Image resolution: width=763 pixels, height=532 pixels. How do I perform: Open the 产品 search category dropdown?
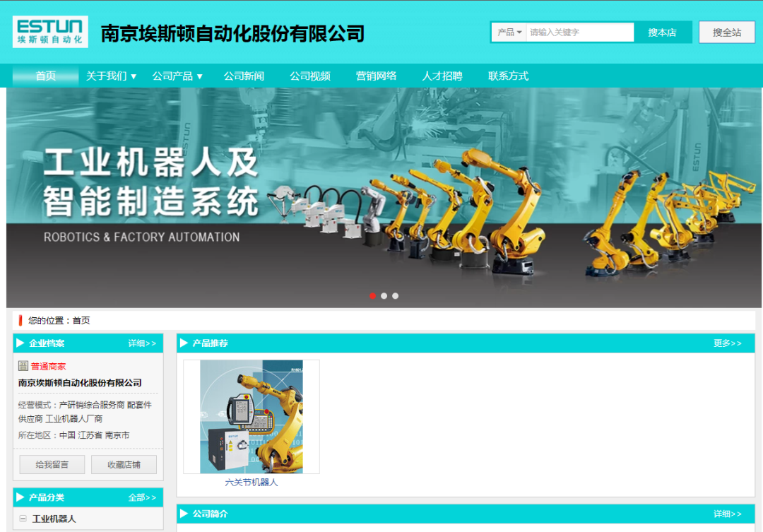click(x=509, y=32)
